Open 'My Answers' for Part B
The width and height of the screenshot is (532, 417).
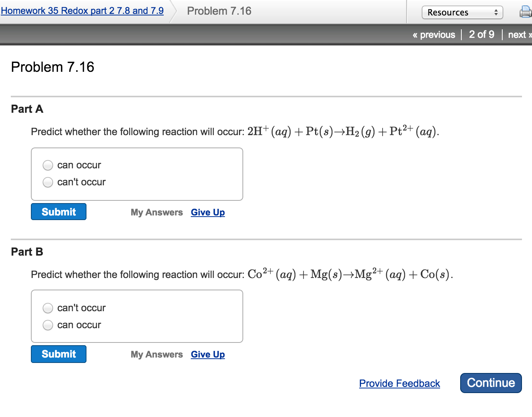(x=157, y=354)
